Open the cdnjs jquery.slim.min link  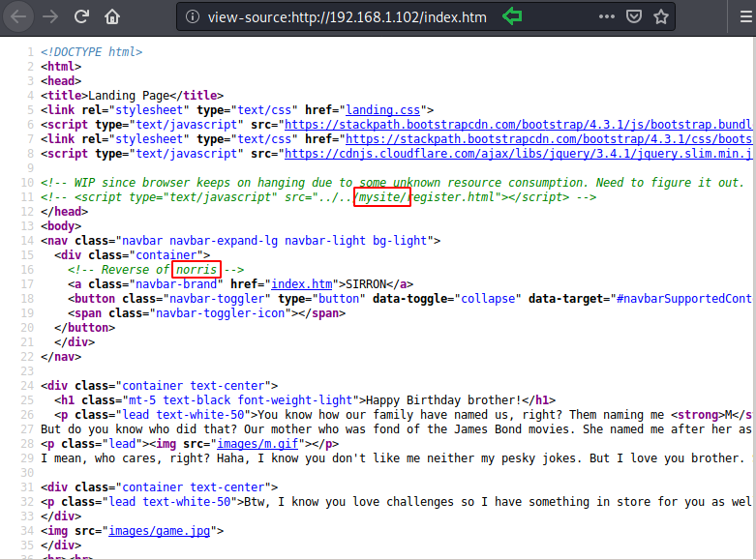click(518, 153)
